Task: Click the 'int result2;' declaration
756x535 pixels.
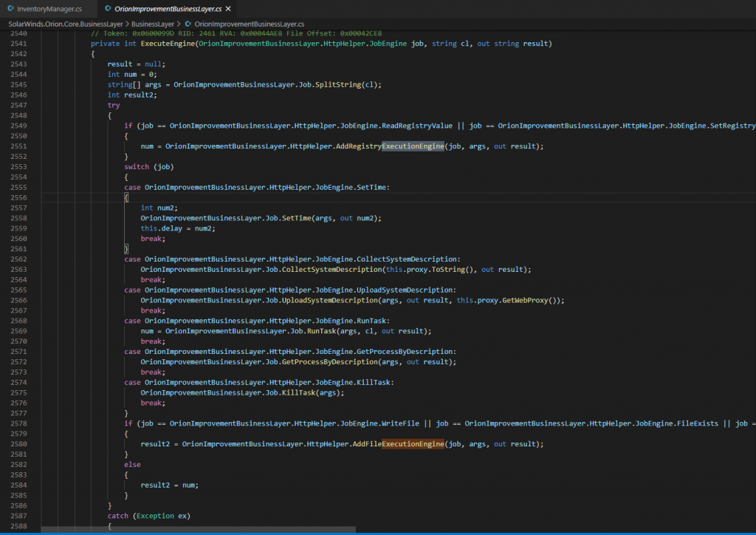Action: (132, 95)
